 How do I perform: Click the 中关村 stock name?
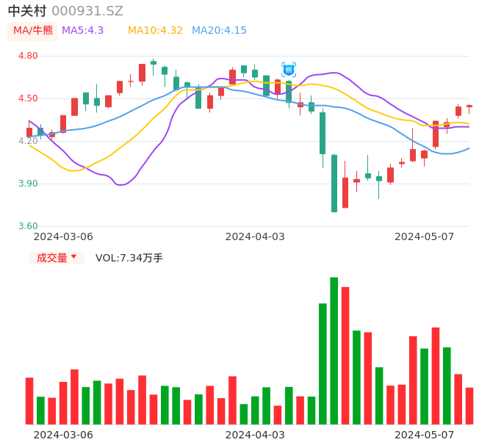[27, 11]
